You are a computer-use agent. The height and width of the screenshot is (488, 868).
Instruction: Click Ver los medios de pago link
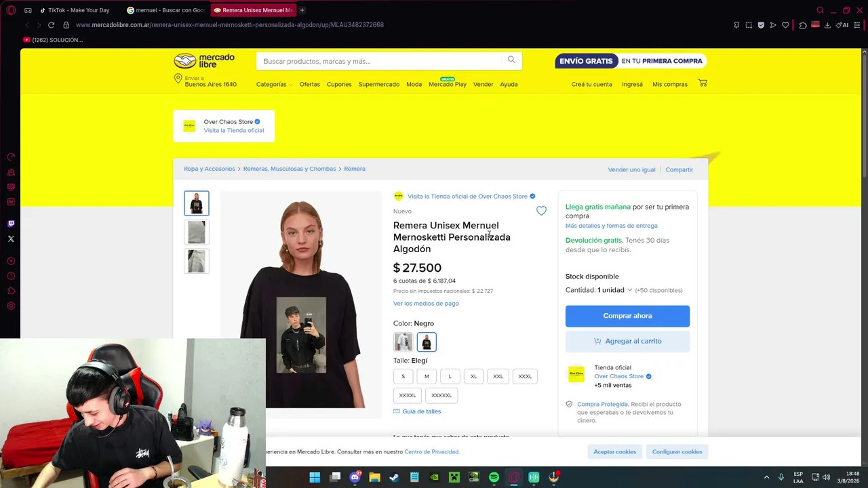[426, 303]
